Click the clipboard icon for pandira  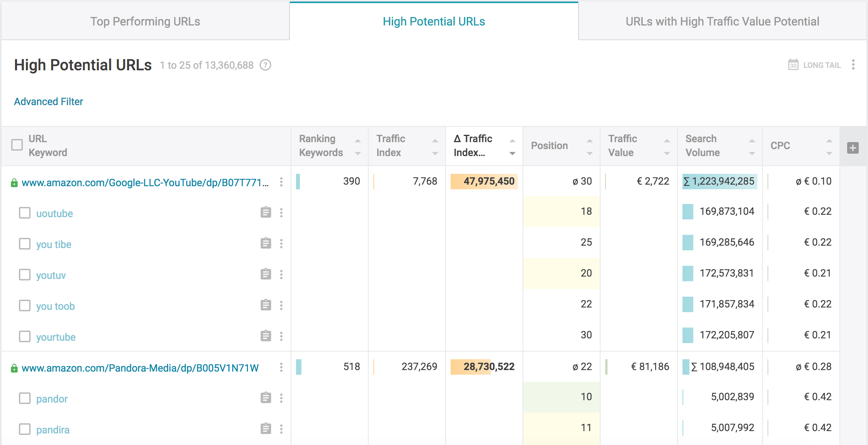click(x=266, y=429)
